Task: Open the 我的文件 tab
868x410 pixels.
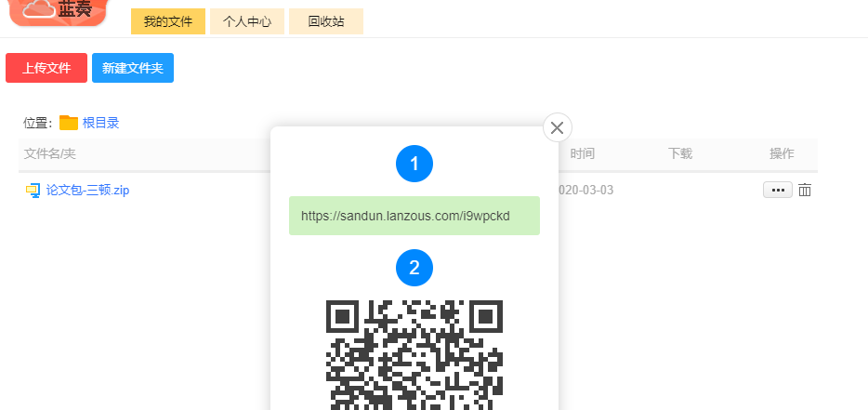Action: 167,21
